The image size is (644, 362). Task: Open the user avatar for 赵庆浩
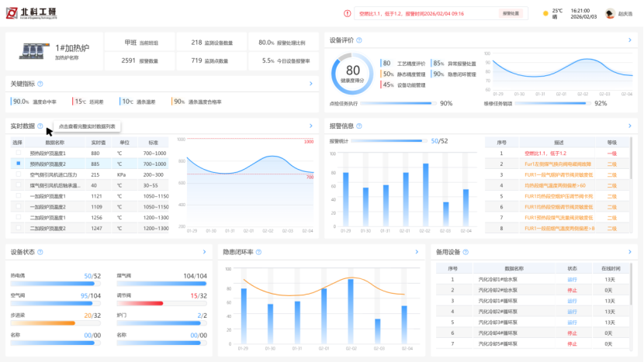tap(610, 13)
